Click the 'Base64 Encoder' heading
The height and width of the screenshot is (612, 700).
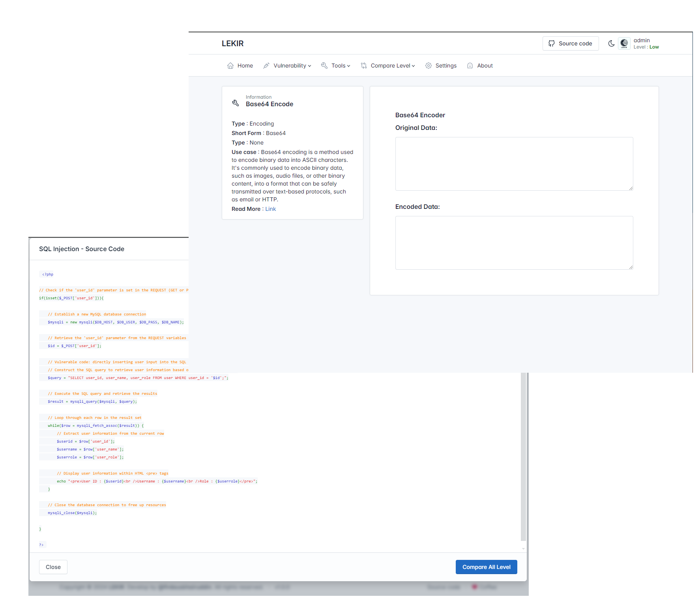point(420,115)
